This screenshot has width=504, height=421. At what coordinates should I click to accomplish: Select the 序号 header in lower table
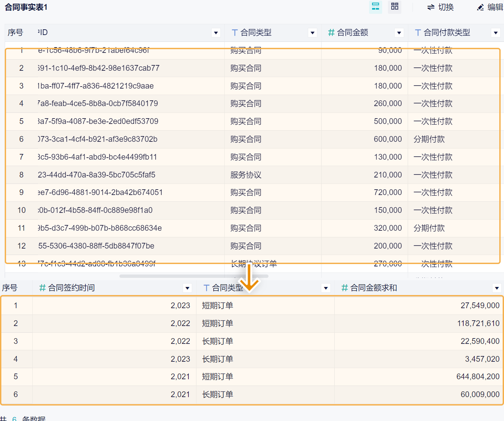(9, 288)
